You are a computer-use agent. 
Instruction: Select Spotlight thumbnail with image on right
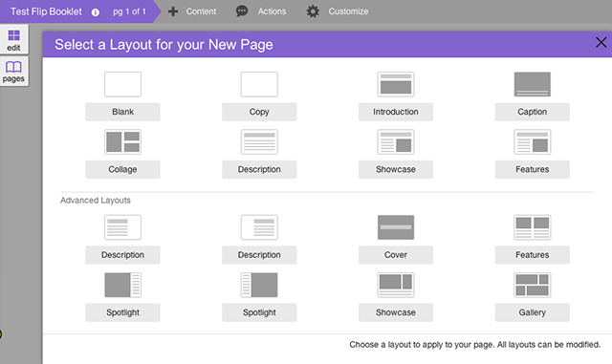point(259,286)
